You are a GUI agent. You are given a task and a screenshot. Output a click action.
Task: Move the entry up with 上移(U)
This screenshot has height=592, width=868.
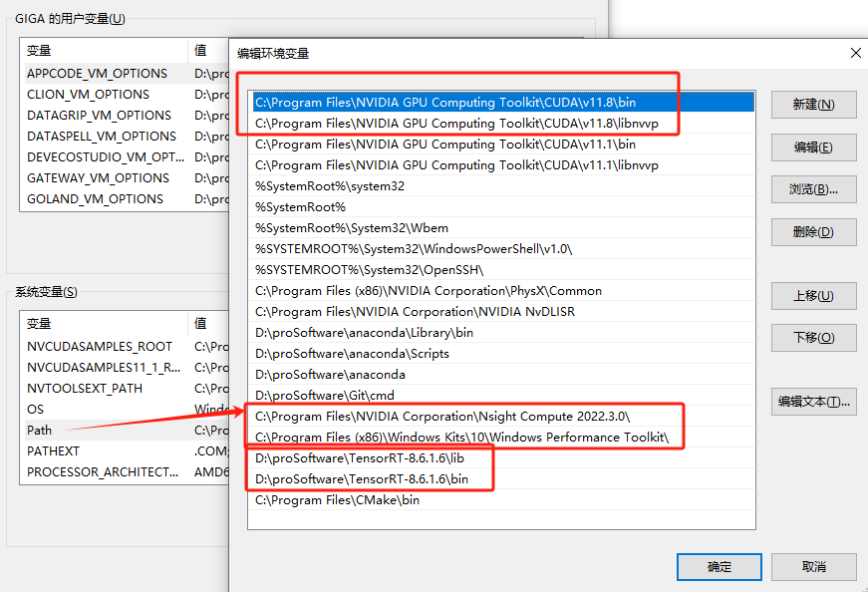click(x=814, y=296)
